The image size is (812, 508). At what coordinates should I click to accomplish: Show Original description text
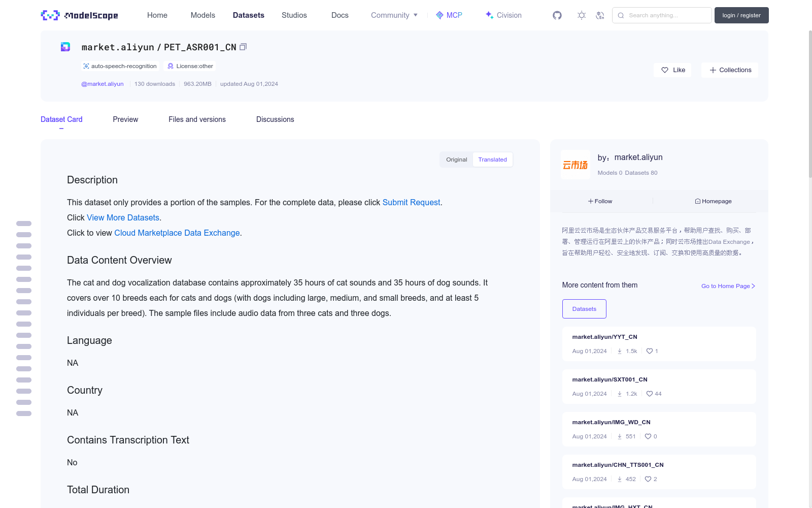coord(457,160)
